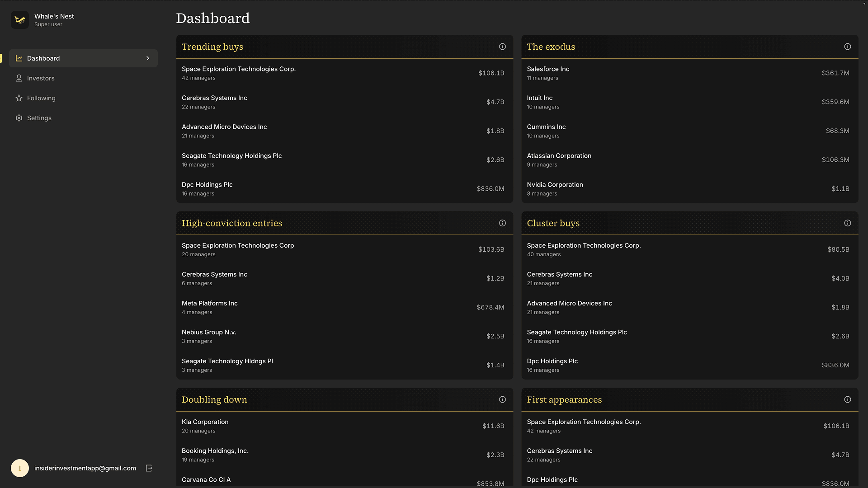Viewport: 868px width, 488px height.
Task: Open Booking Holdings, Inc. row
Action: (344, 455)
